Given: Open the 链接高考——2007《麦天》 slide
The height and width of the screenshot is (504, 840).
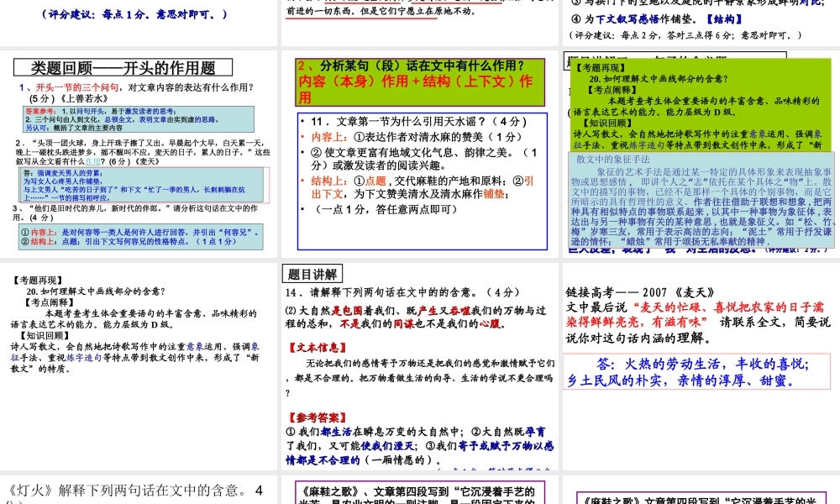Looking at the screenshot, I should [701, 366].
